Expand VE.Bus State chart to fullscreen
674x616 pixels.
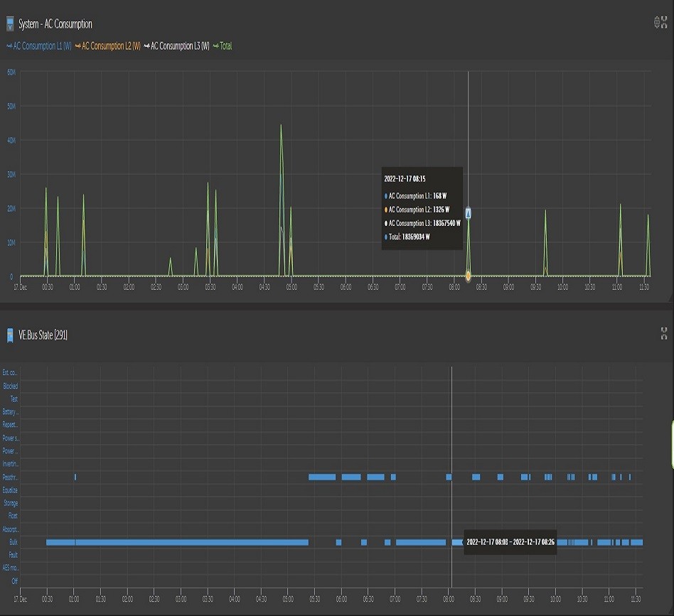(x=664, y=333)
